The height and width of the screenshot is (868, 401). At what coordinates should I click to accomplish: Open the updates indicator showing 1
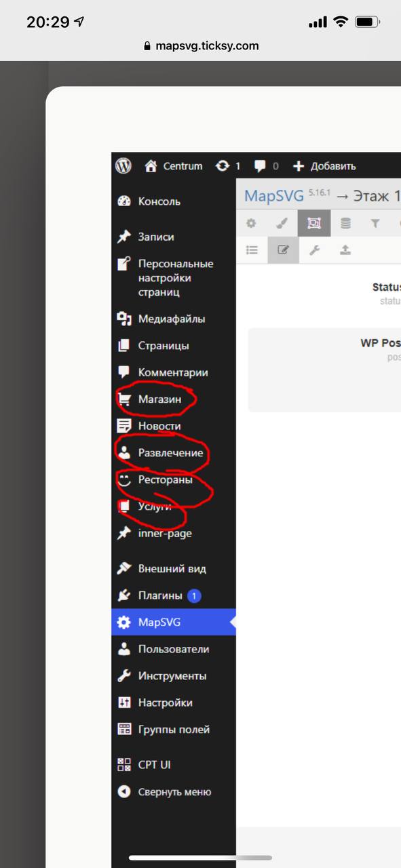point(228,166)
